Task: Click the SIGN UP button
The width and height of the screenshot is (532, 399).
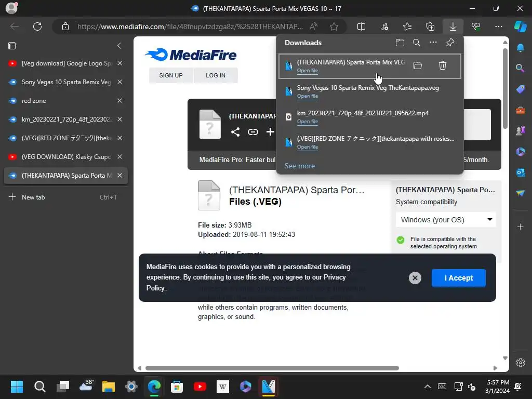Action: click(x=171, y=75)
